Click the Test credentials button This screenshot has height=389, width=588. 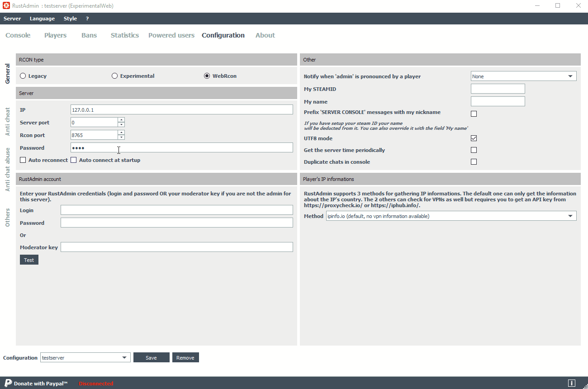point(29,260)
